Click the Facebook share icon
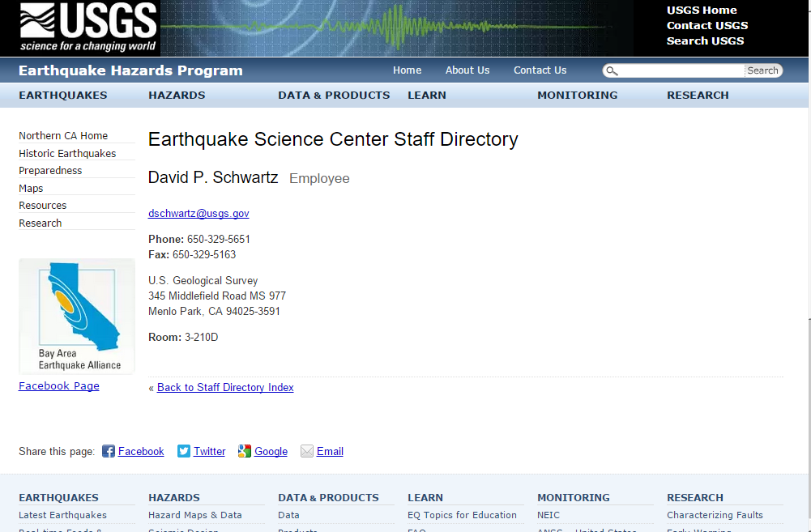Viewport: 811px width, 532px height. (x=109, y=451)
